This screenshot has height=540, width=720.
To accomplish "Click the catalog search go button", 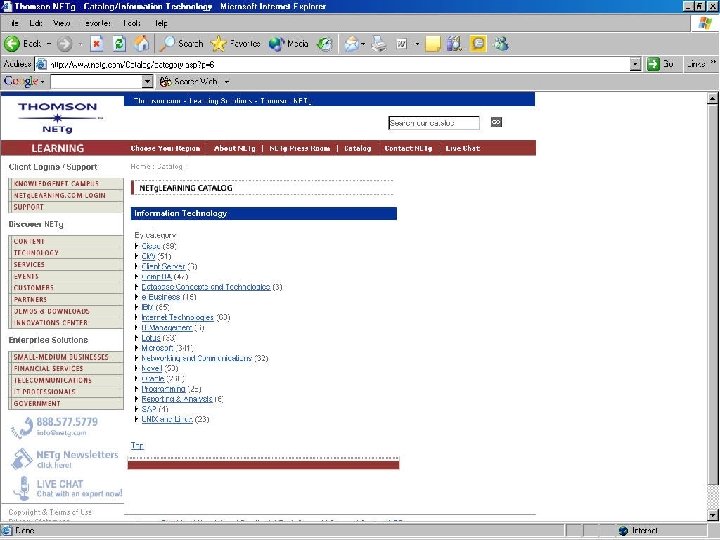I will coord(496,122).
